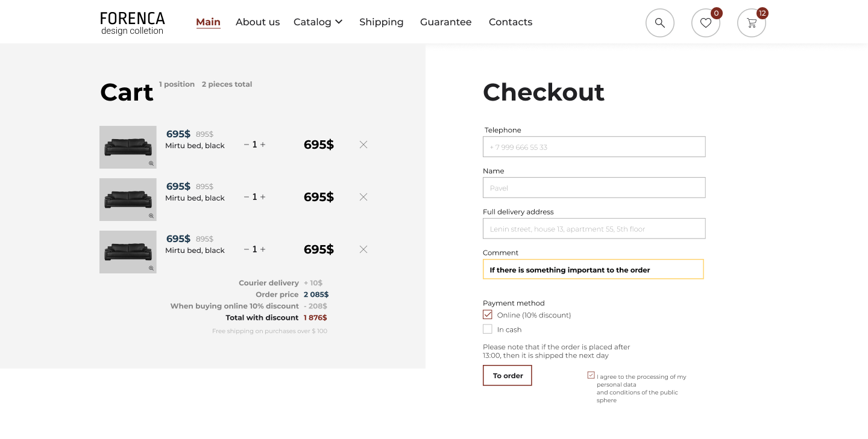The image size is (868, 439).
Task: Increase quantity of the first cart item
Action: (x=263, y=145)
